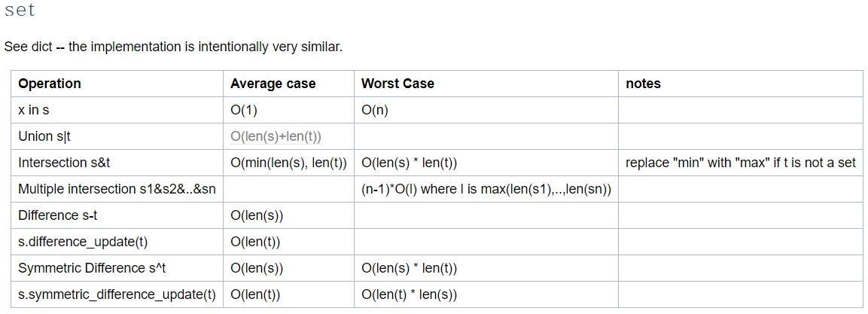
Task: Click the s.symmetric_difference_update(t) cell
Action: 117,294
